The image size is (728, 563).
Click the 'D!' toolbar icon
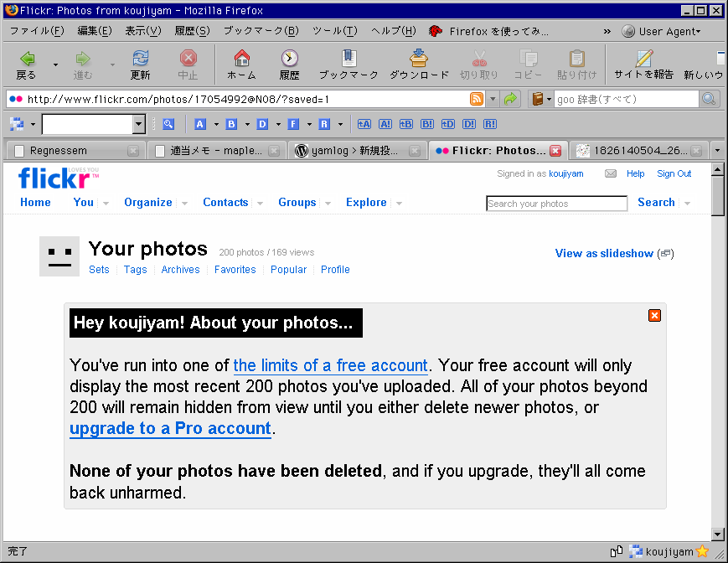tap(469, 124)
